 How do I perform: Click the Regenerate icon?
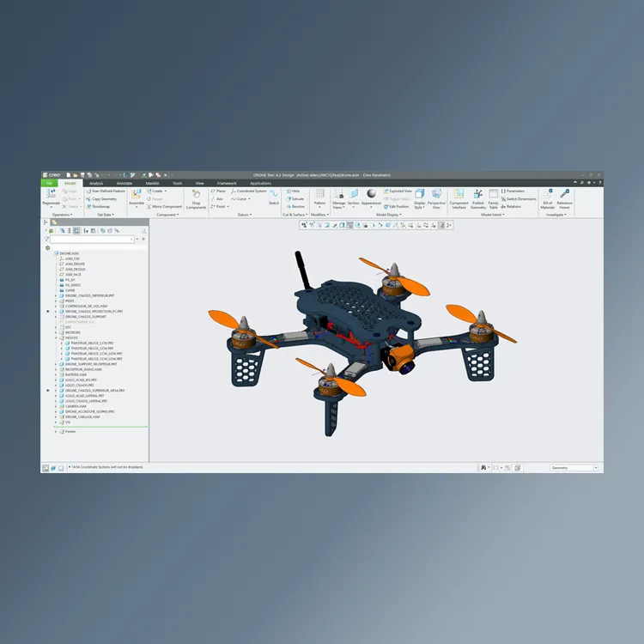(51, 194)
